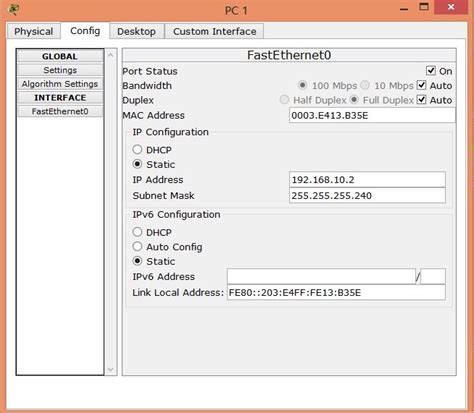Select the Half Duplex option
The height and width of the screenshot is (413, 474).
[x=284, y=100]
